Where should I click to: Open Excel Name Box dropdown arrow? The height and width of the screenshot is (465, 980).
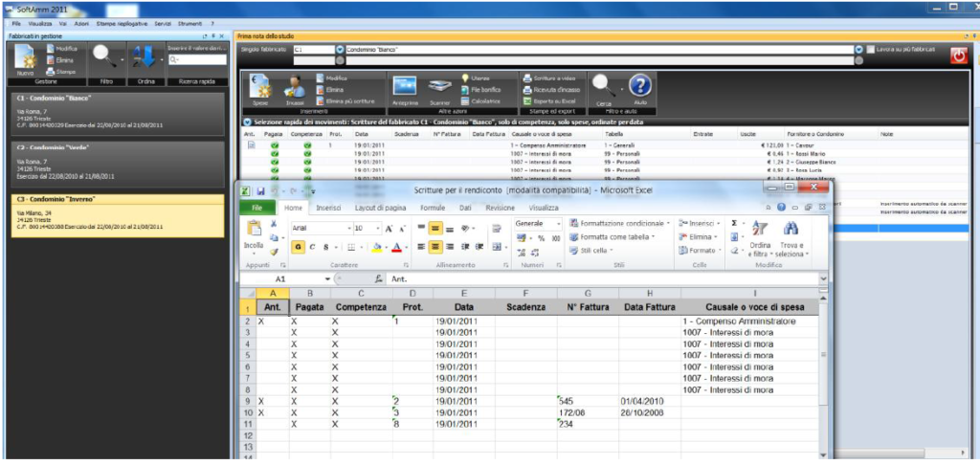[328, 279]
